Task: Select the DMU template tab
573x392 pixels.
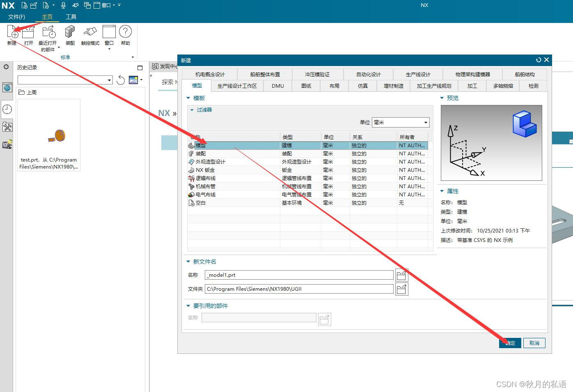Action: pyautogui.click(x=278, y=86)
